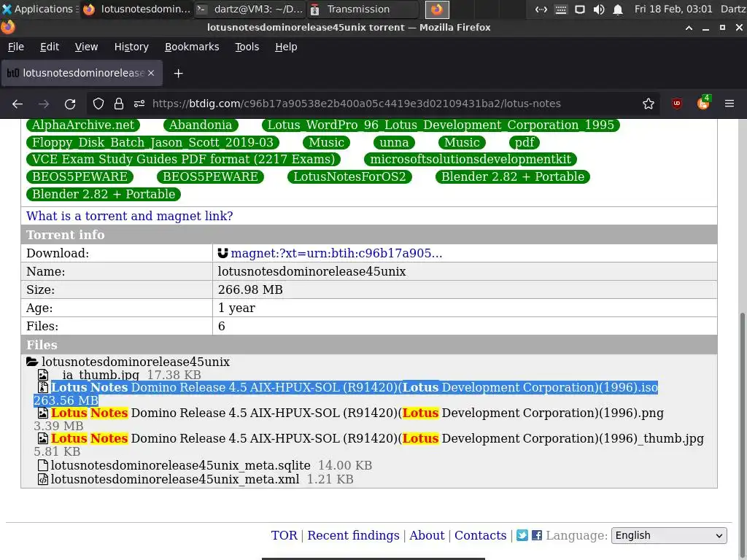Open the Language dropdown set to English
The height and width of the screenshot is (560, 747).
[669, 535]
